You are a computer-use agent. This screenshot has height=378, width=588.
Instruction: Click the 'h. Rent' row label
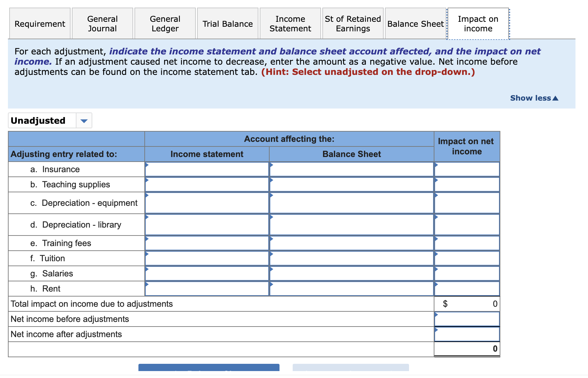pyautogui.click(x=45, y=289)
